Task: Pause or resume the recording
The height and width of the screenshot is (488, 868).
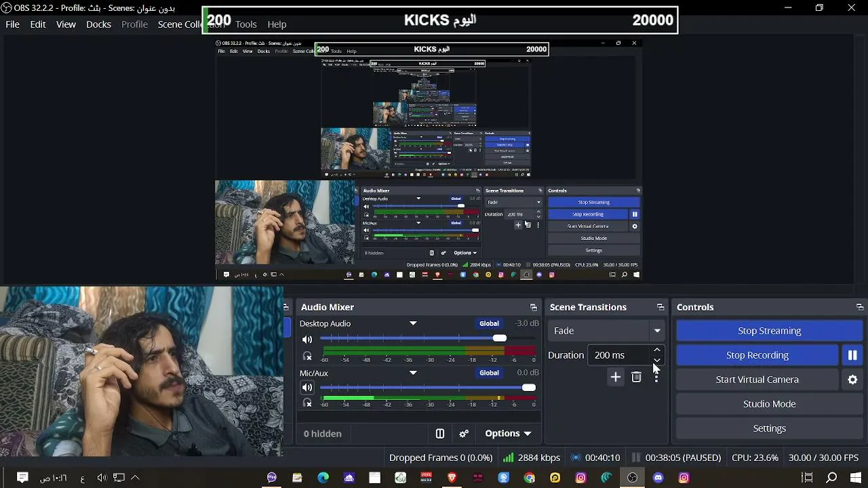Action: coord(852,355)
